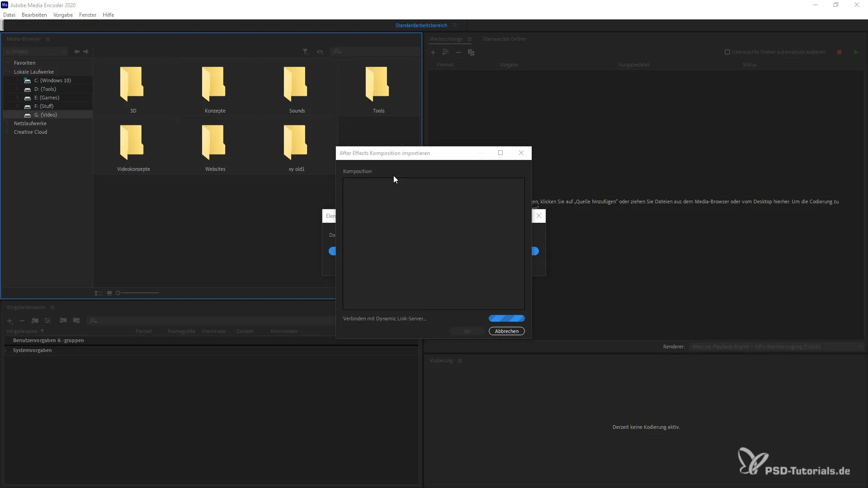Enable Überwachte Ordner automatisch kodieren checkbox

pyautogui.click(x=727, y=52)
